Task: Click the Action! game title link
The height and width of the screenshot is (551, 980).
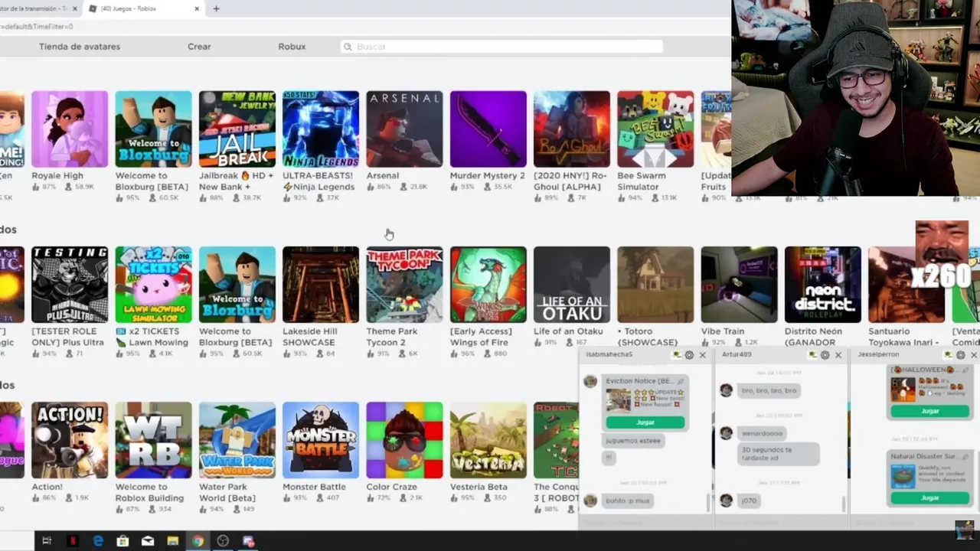Action: (47, 487)
